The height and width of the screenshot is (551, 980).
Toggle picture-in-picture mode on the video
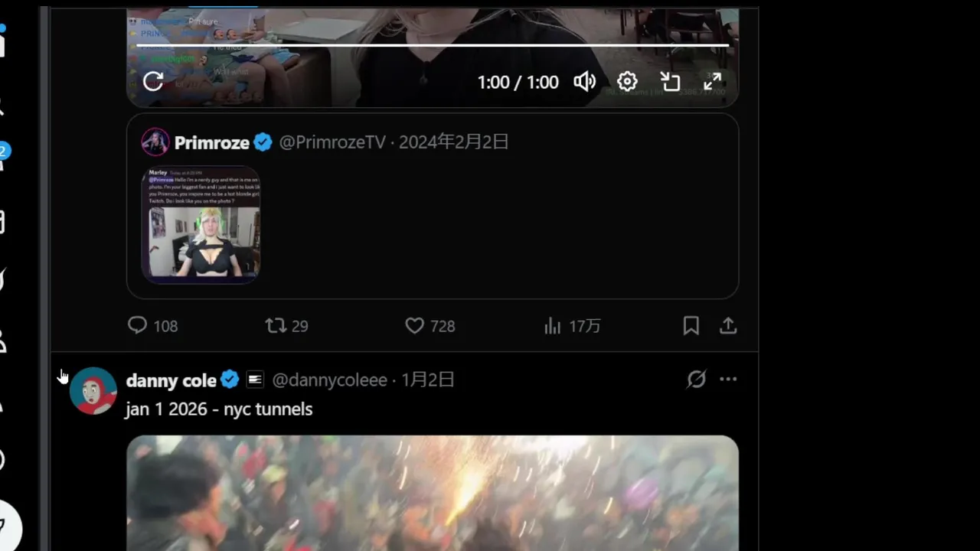pyautogui.click(x=670, y=82)
